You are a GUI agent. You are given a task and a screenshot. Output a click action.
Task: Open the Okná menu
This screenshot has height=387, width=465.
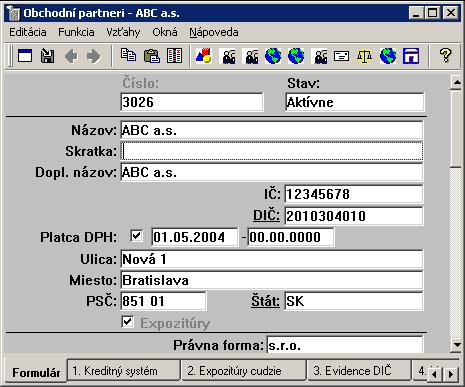click(x=165, y=32)
